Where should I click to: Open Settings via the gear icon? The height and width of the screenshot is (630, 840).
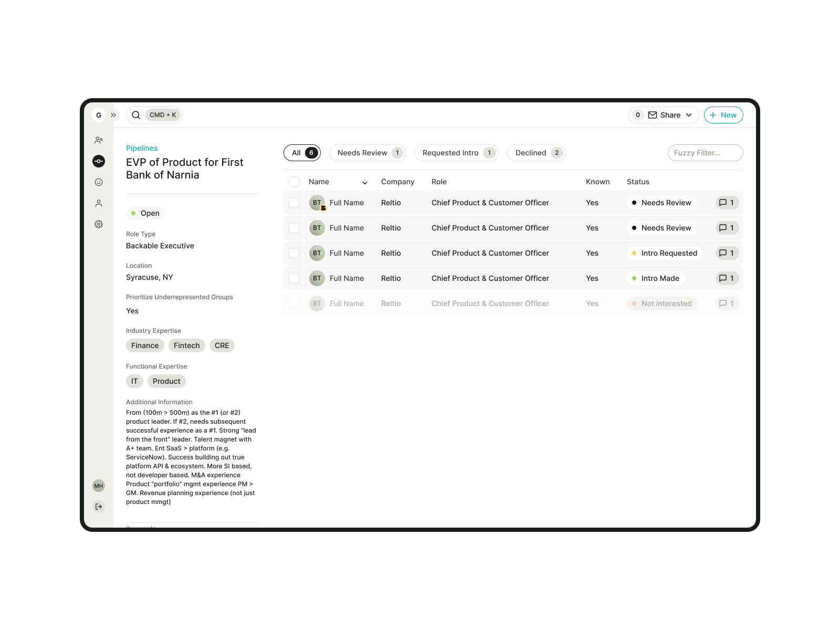[x=98, y=224]
